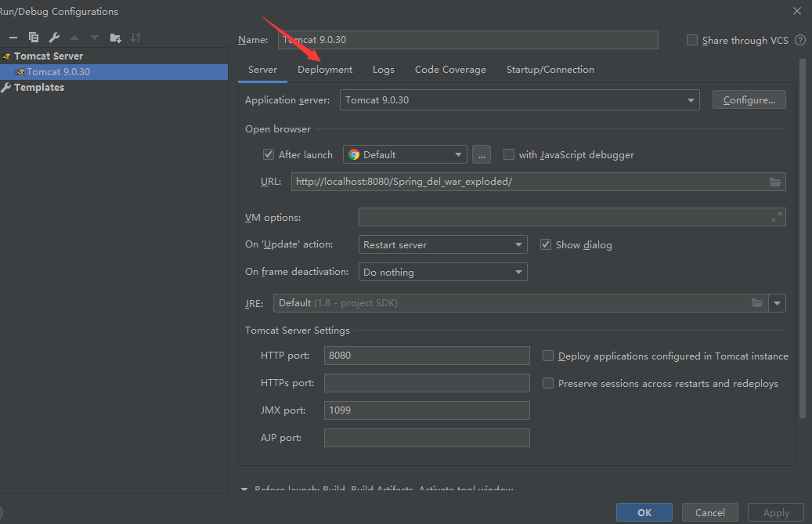The height and width of the screenshot is (524, 812).
Task: Browse JRE path with folder icon
Action: (x=757, y=303)
